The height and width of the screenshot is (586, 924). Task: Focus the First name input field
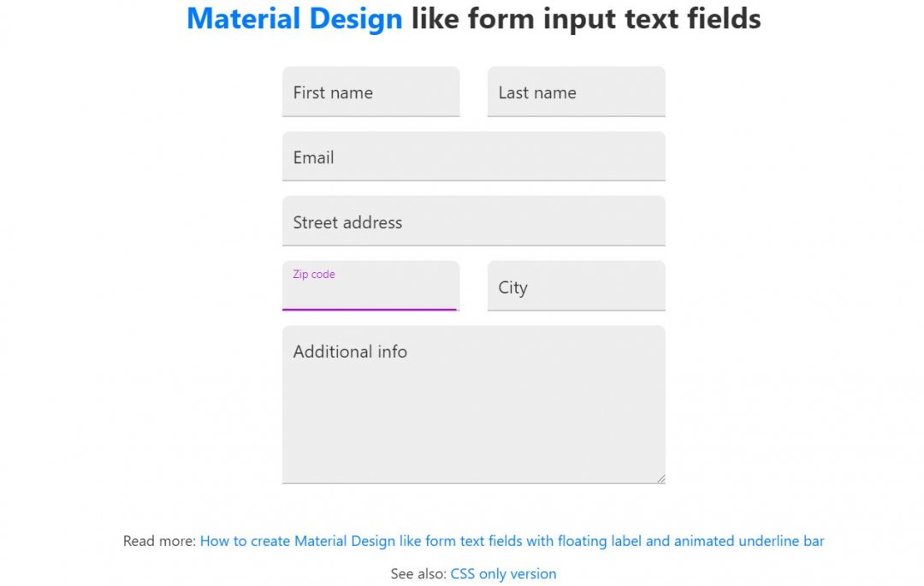tap(370, 92)
